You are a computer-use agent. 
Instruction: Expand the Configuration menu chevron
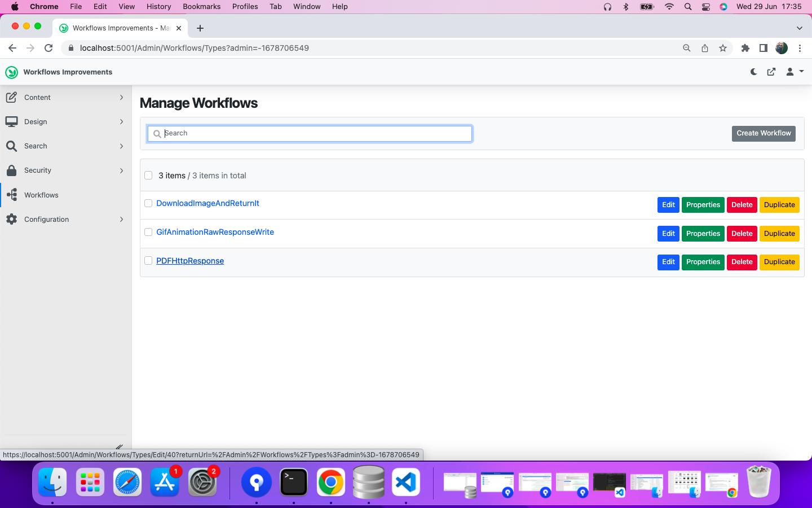(x=121, y=220)
